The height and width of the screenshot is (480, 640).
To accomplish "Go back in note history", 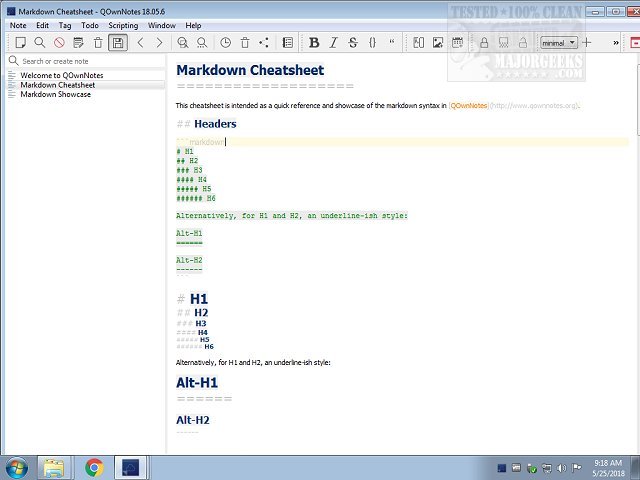I will coord(141,43).
